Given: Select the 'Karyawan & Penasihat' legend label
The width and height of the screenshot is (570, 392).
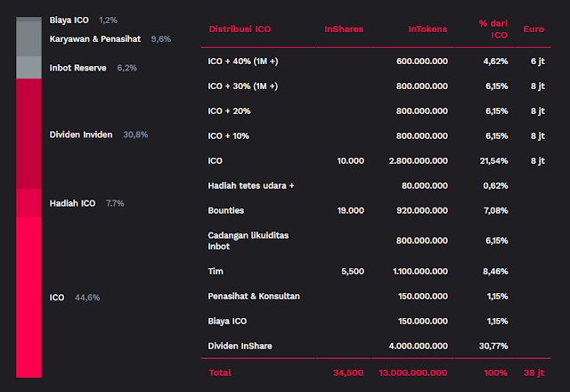Looking at the screenshot, I should coord(95,39).
